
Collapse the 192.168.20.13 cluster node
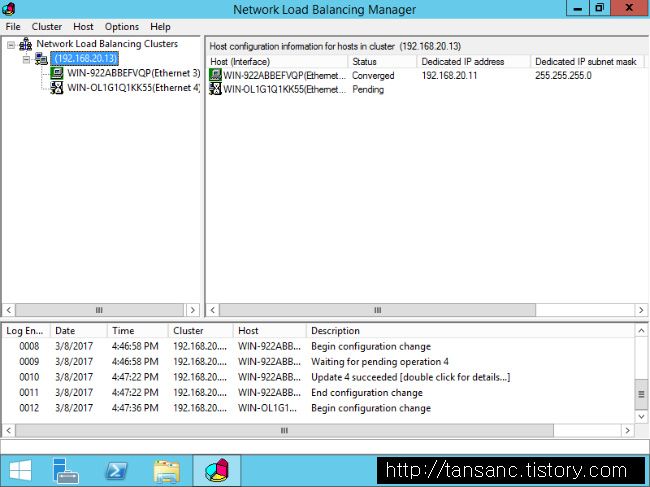tap(27, 60)
